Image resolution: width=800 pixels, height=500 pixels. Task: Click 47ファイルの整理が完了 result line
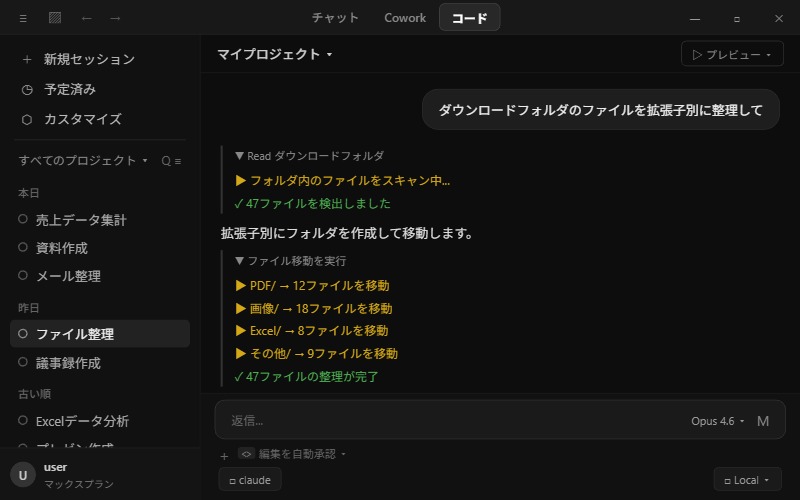[306, 377]
